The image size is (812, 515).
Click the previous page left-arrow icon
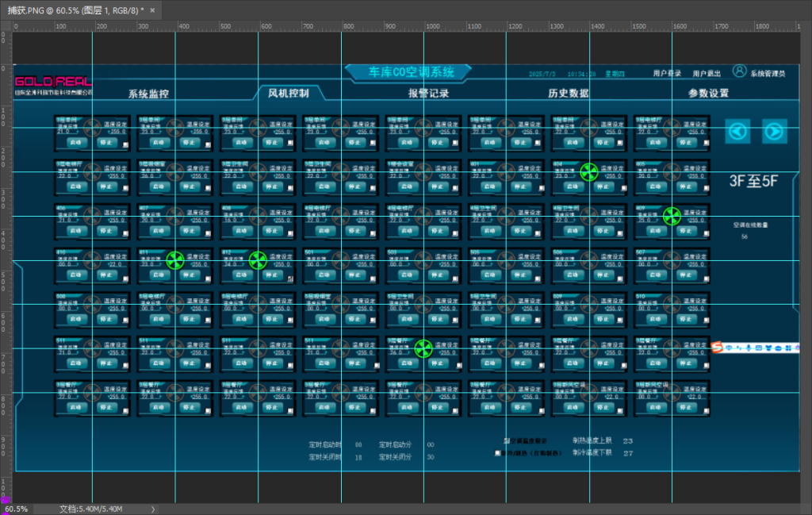[x=737, y=131]
